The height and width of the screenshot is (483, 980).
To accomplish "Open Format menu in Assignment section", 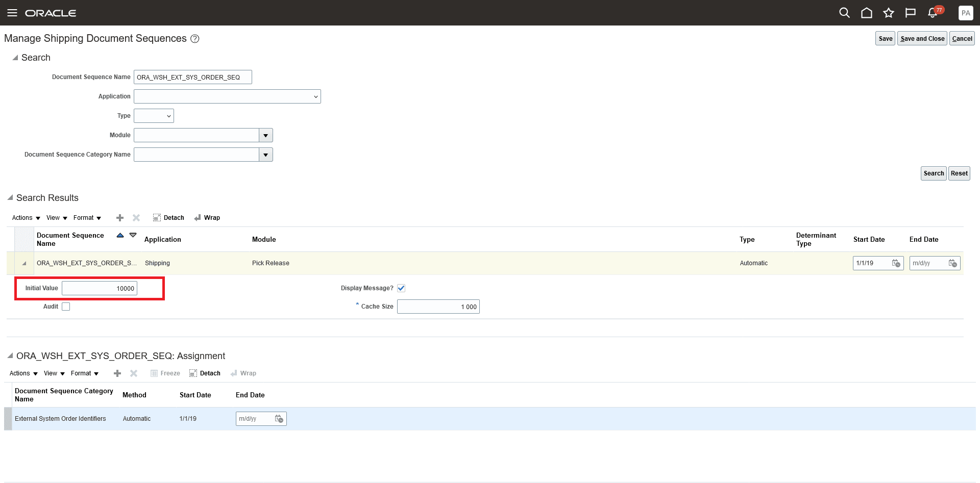I will (85, 373).
